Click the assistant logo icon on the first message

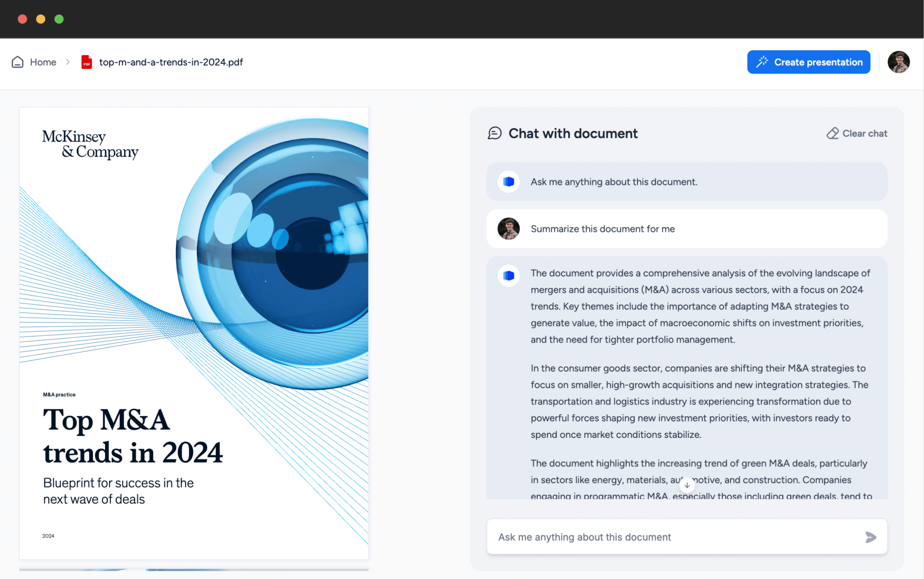[508, 182]
